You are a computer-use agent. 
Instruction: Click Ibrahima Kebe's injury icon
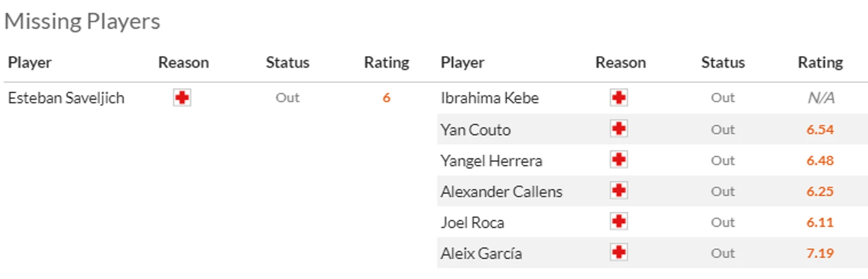619,98
